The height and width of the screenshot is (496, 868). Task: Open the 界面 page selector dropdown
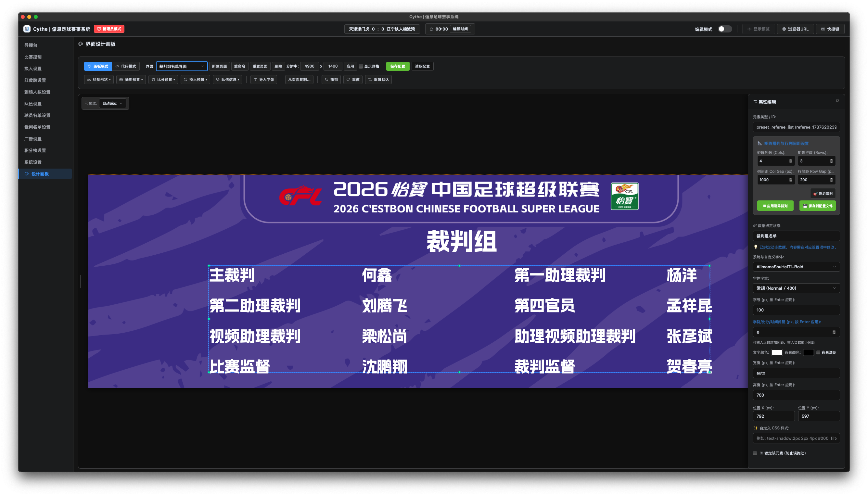(x=182, y=66)
